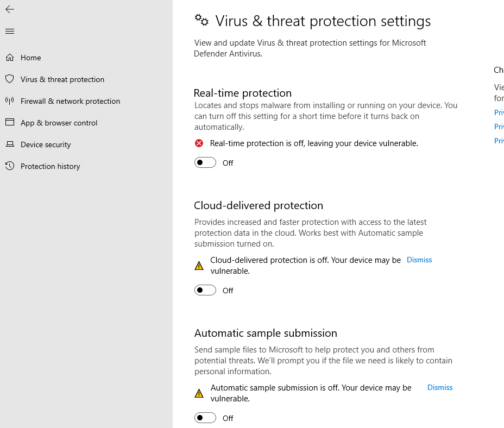Turn on Real-time protection toggle
Image resolution: width=504 pixels, height=428 pixels.
pos(205,163)
